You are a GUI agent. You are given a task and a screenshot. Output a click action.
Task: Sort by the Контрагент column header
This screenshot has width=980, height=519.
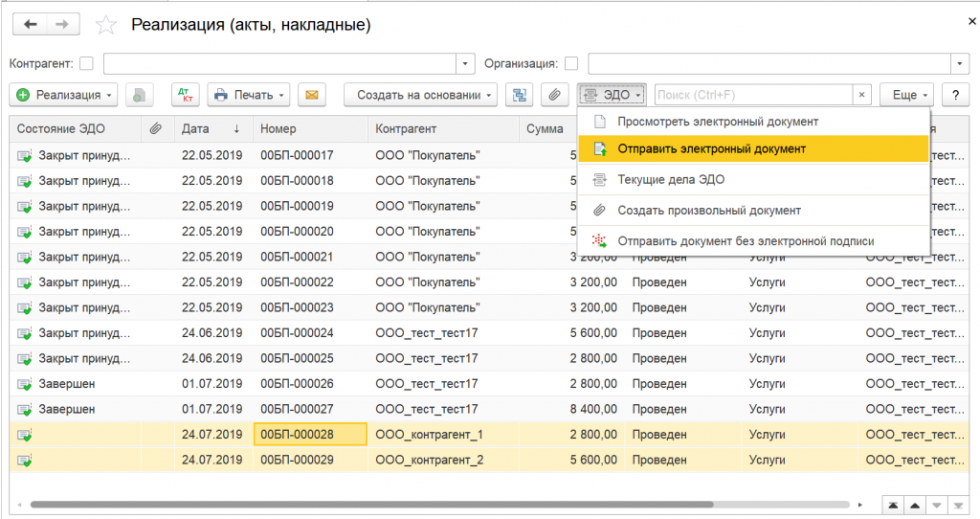click(x=443, y=129)
